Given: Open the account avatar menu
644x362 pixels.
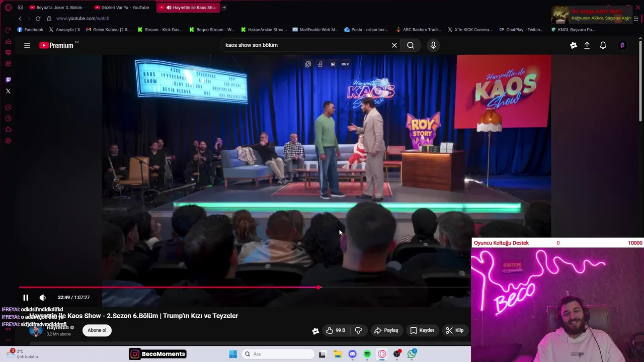Looking at the screenshot, I should [622, 45].
